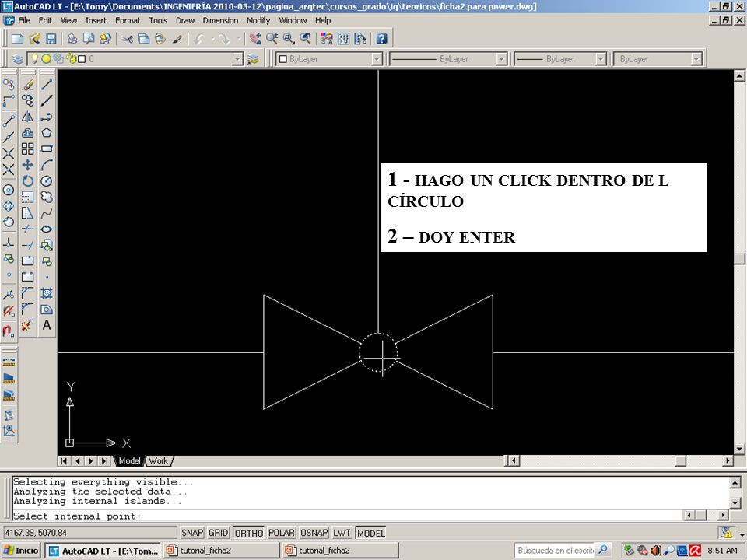The height and width of the screenshot is (560, 747).
Task: Select the Spline draw tool
Action: coord(47,213)
